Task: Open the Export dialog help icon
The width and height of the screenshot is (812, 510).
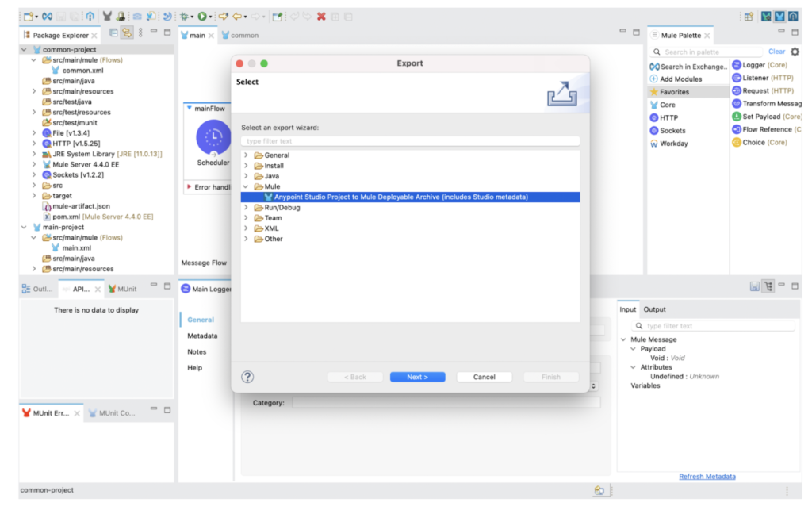Action: point(247,377)
